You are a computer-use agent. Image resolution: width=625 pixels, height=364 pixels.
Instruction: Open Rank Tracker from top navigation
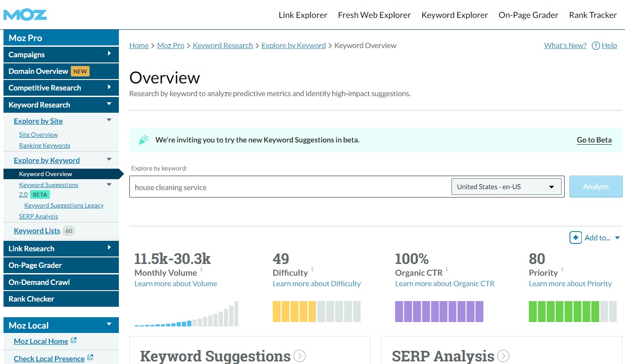click(593, 14)
